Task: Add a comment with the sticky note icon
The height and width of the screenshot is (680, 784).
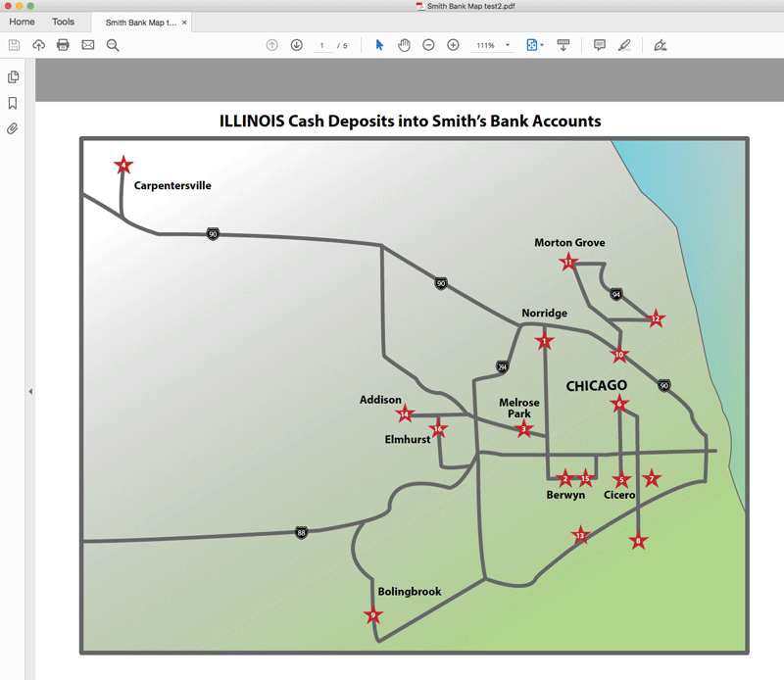Action: tap(600, 45)
